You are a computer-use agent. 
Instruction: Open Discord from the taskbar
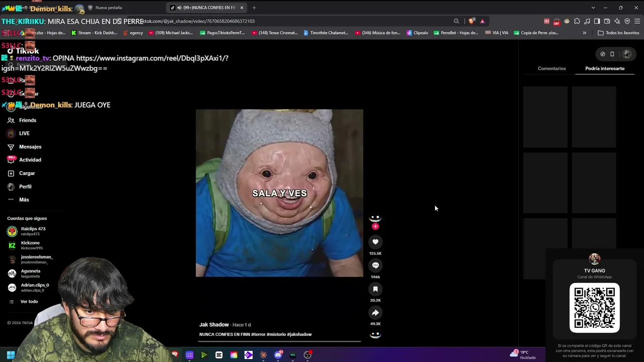(x=278, y=355)
